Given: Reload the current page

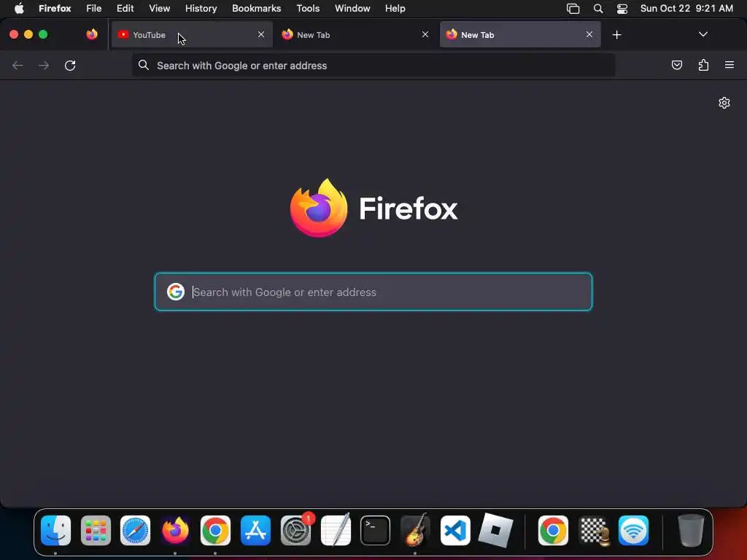Looking at the screenshot, I should (x=70, y=65).
